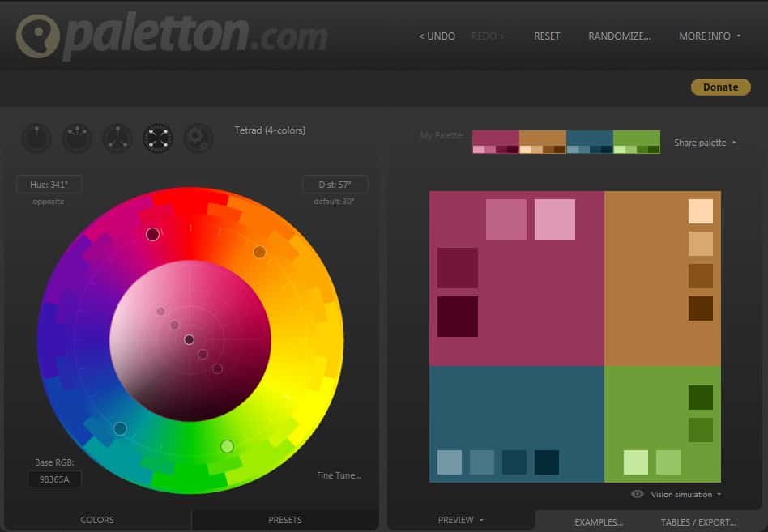Click the Base RGB value field
This screenshot has width=768, height=532.
tap(55, 479)
